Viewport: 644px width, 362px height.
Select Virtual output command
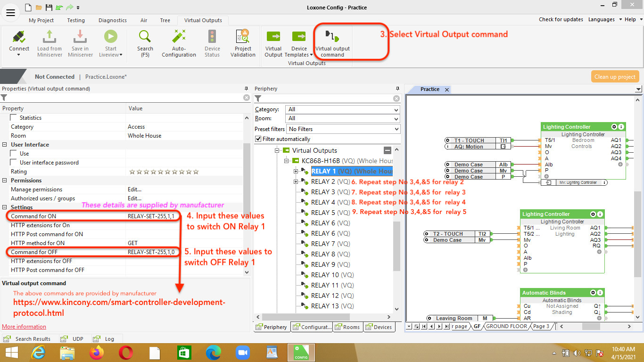pyautogui.click(x=332, y=43)
